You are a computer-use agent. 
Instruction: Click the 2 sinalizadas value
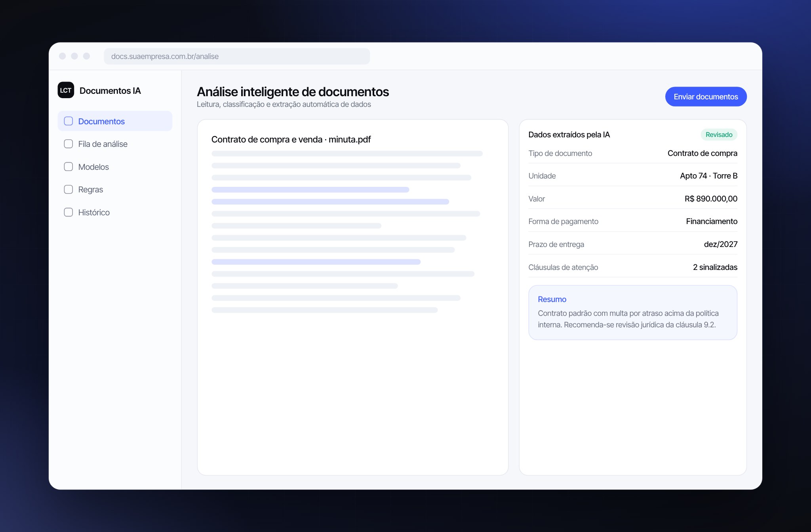(715, 267)
